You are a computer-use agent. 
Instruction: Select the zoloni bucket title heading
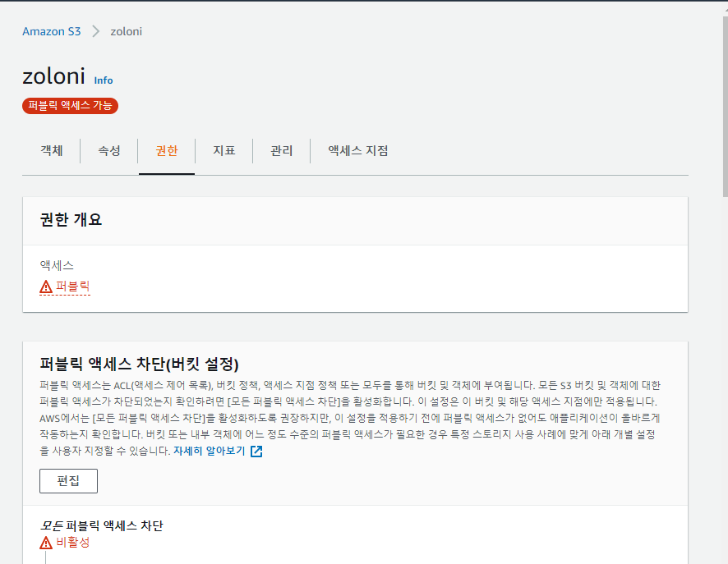[54, 76]
